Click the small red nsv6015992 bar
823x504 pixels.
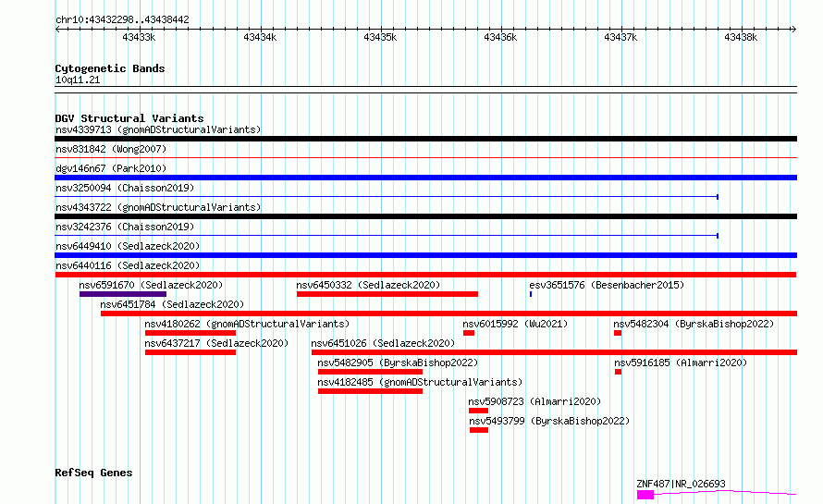click(x=469, y=333)
